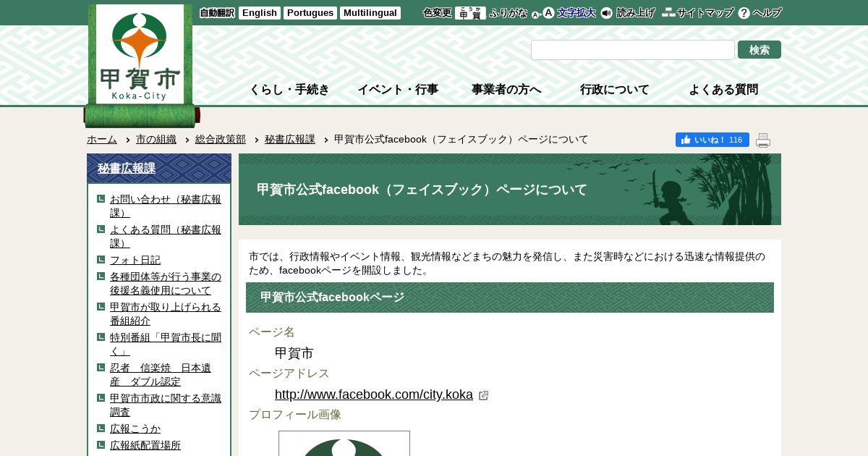
Task: Open イベント・行事 menu
Action: coord(398,90)
